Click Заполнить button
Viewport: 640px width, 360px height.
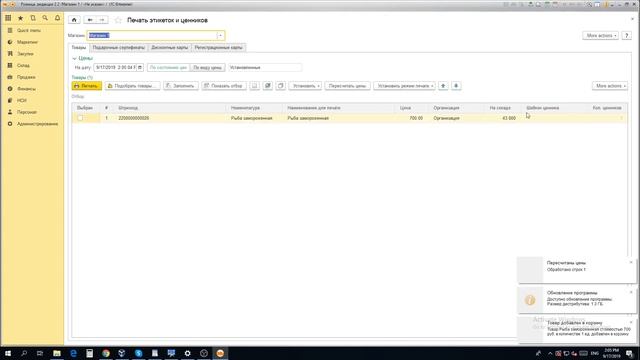click(x=181, y=86)
